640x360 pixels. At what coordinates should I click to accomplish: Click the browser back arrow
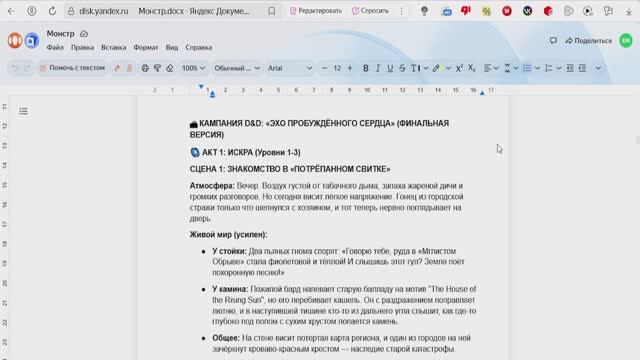11,11
